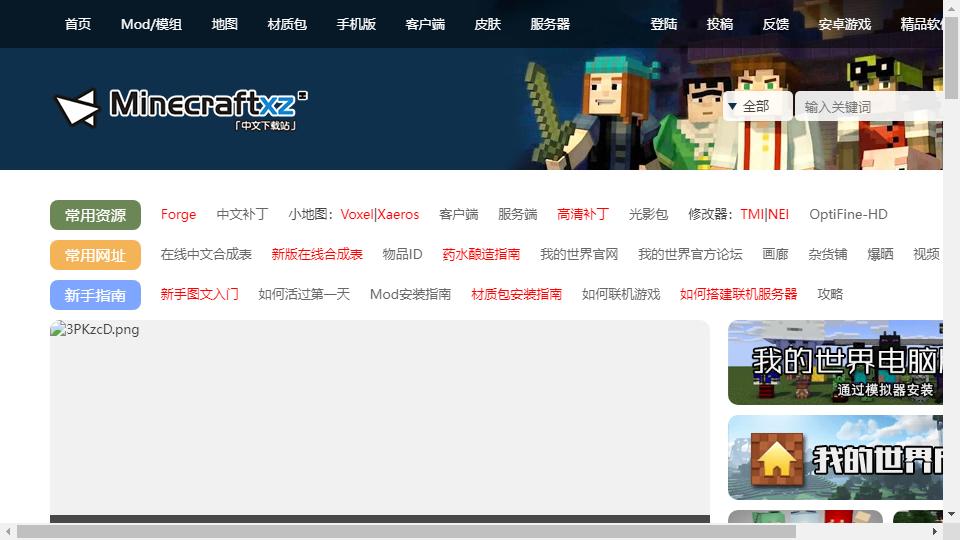This screenshot has height=540, width=960.
Task: Open the Mod安装指南 link
Action: [410, 294]
